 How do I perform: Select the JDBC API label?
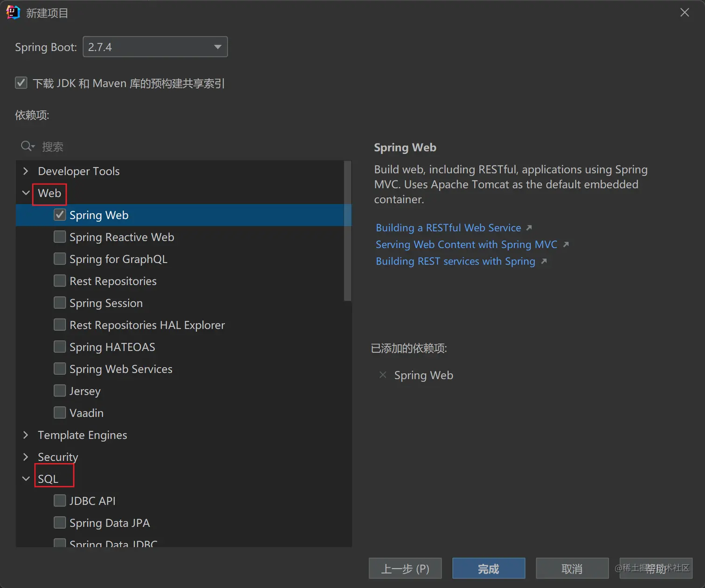[x=92, y=501]
